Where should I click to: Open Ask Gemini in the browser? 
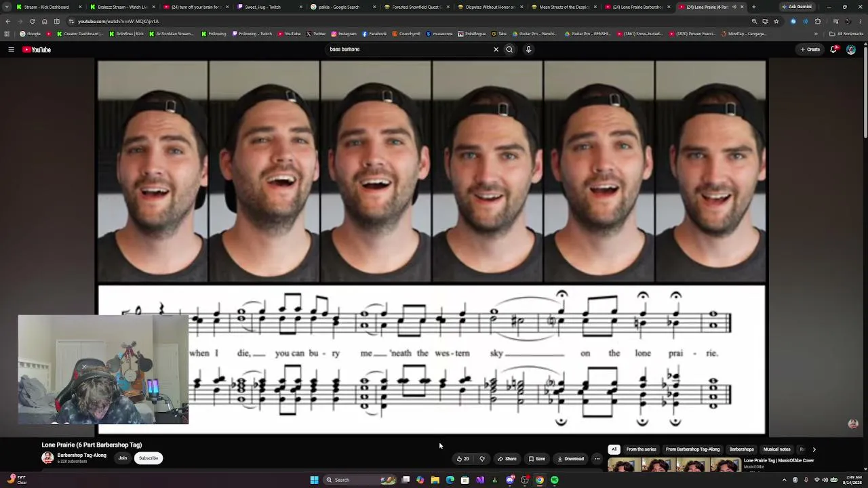point(797,7)
